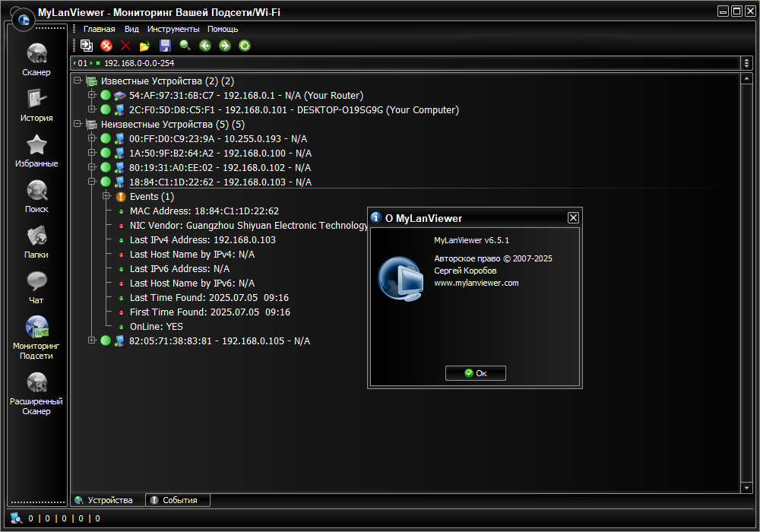Image resolution: width=760 pixels, height=532 pixels.
Task: Click the red stop scan toolbar icon
Action: click(106, 46)
